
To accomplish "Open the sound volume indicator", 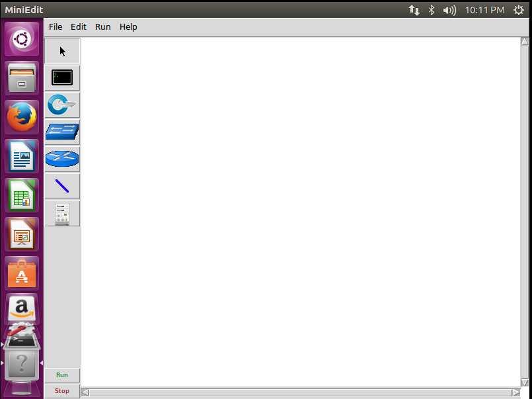I will click(x=449, y=10).
